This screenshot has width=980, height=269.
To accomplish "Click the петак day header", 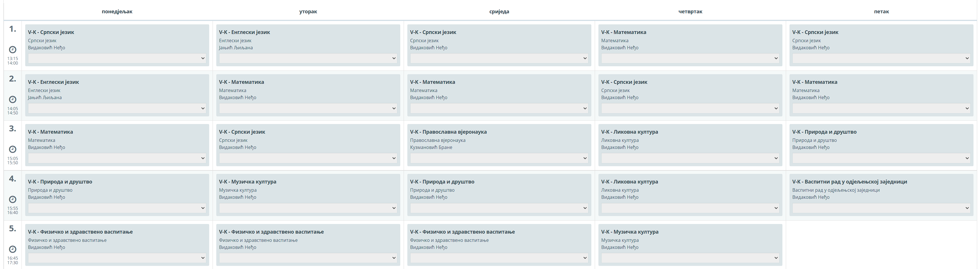I will click(881, 11).
